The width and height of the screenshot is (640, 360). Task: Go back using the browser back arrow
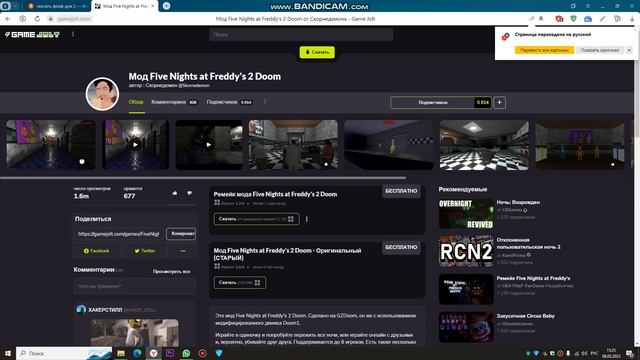8,19
